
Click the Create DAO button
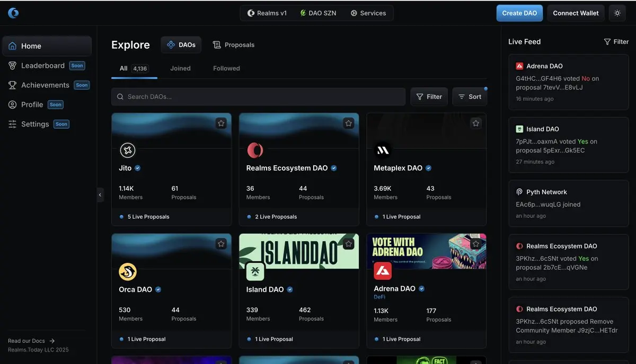click(519, 13)
